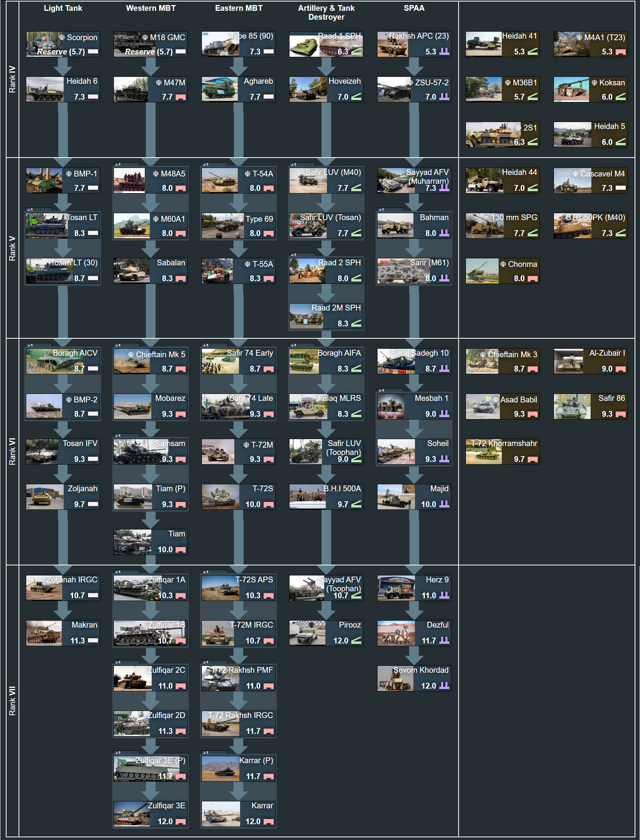Open the Aghareb vehicle thumbnail
Viewport: 640px width, 840px height.
coord(219,90)
